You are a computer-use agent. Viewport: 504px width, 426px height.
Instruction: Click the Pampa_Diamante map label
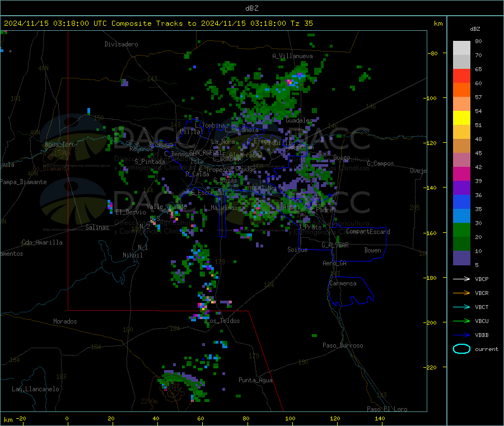point(24,182)
